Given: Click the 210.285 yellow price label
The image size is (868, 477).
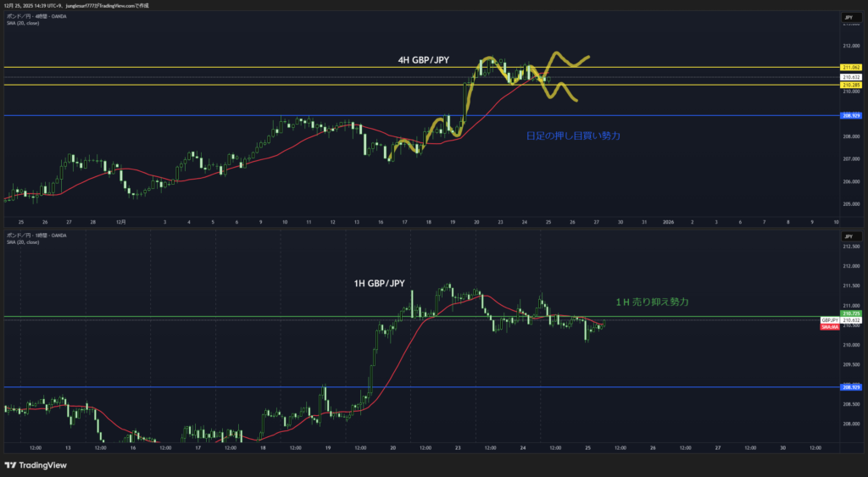Looking at the screenshot, I should pos(850,85).
